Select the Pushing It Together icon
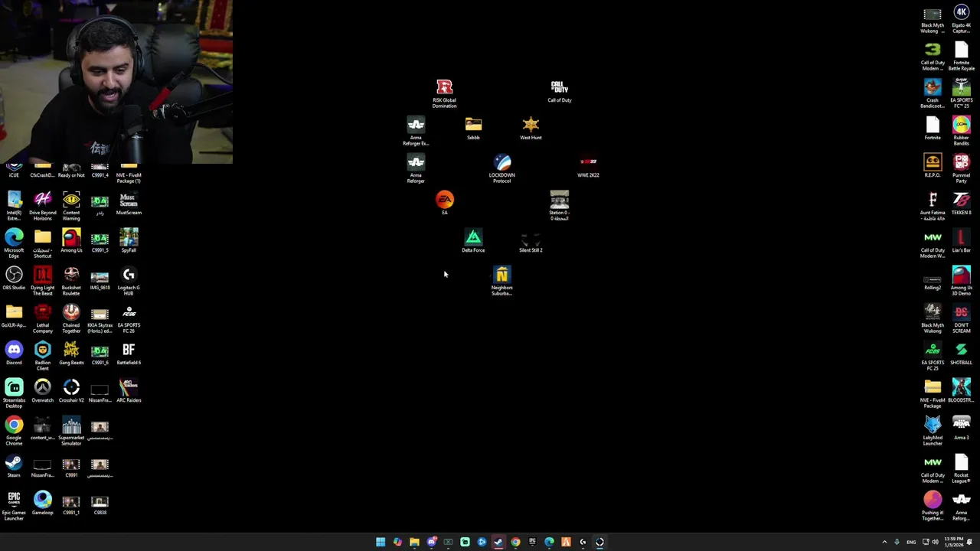This screenshot has width=980, height=551. (933, 506)
